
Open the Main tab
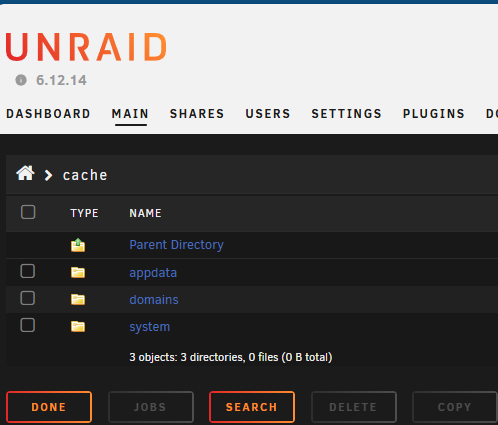[130, 114]
